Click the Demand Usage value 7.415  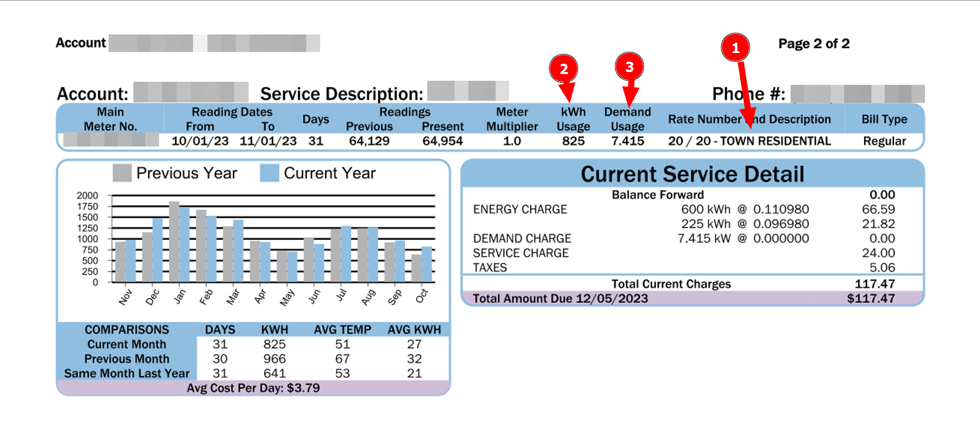(x=627, y=141)
